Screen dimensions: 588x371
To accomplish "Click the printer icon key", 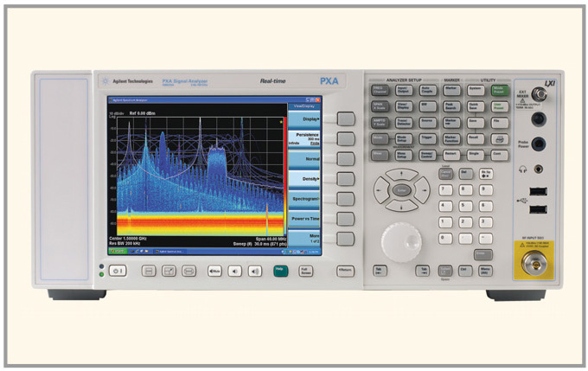I will pos(500,139).
